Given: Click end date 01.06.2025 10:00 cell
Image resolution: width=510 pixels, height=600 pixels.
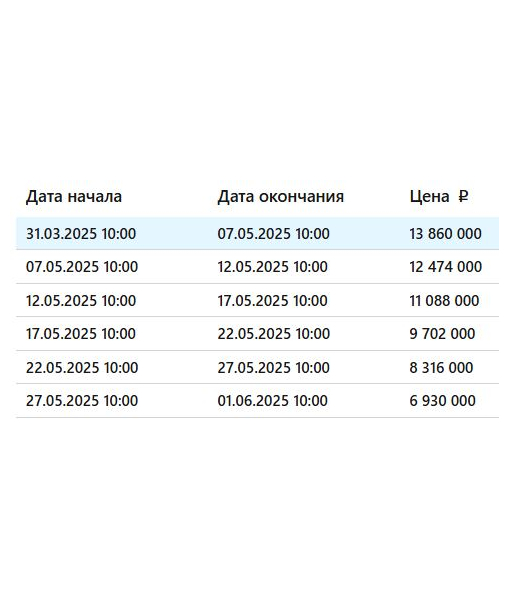Looking at the screenshot, I should click(272, 401).
